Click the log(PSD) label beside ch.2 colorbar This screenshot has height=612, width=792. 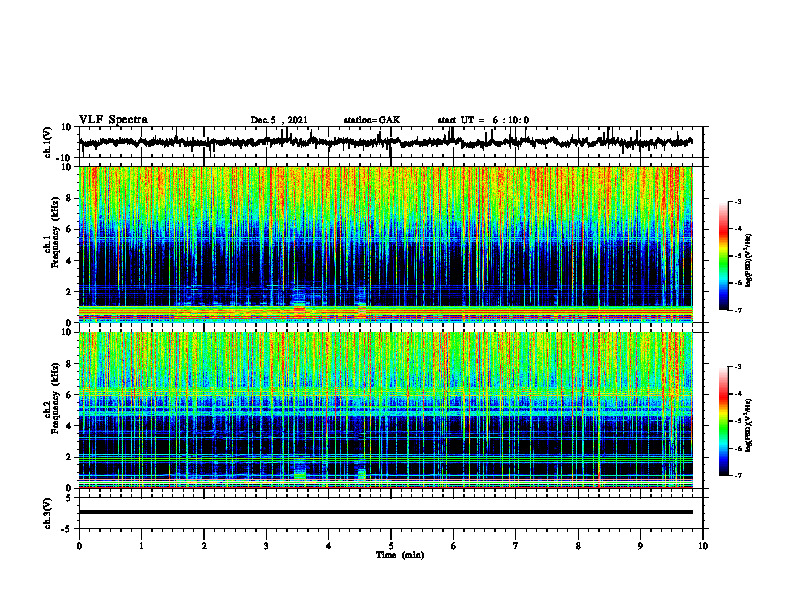coord(749,425)
